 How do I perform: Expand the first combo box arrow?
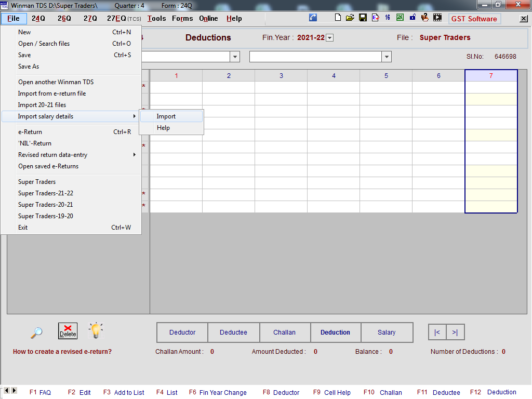(x=235, y=57)
